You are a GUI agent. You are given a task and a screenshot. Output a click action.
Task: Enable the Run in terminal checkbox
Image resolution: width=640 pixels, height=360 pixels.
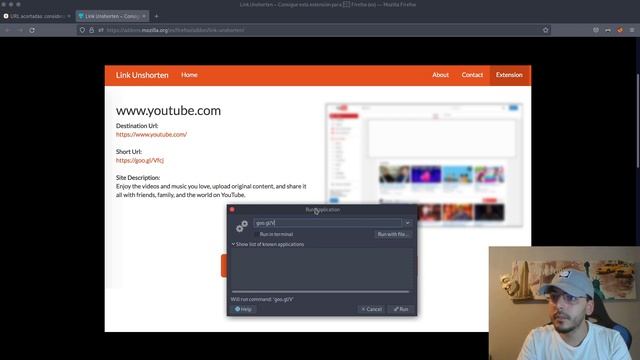[x=257, y=234]
